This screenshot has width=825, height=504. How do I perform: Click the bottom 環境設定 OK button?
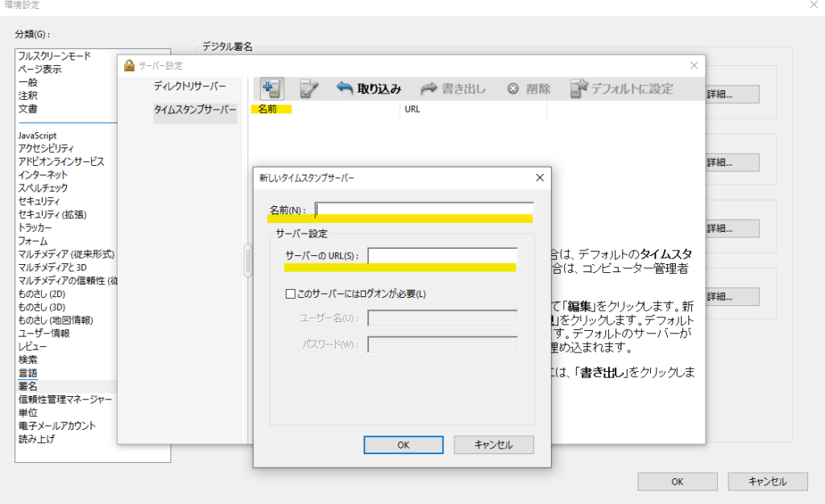(677, 481)
